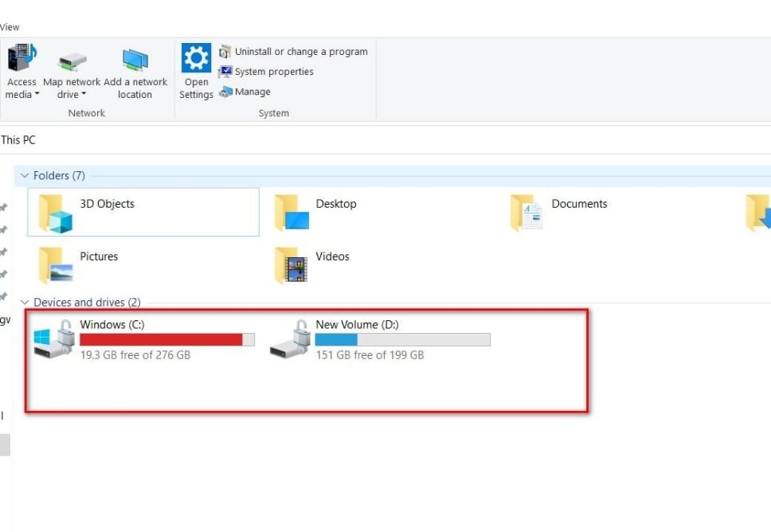771x532 pixels.
Task: Open Settings gear icon in ribbon
Action: 196,59
